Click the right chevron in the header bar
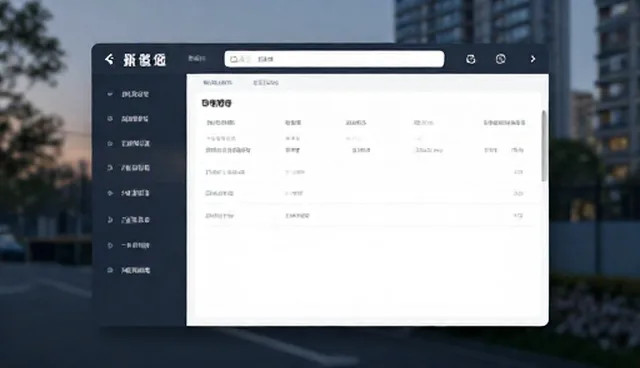The image size is (640, 368). (x=533, y=59)
